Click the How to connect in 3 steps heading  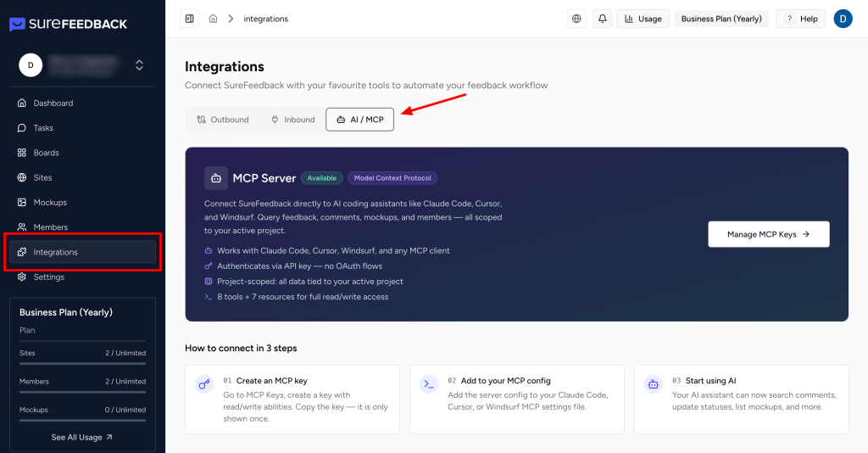241,349
